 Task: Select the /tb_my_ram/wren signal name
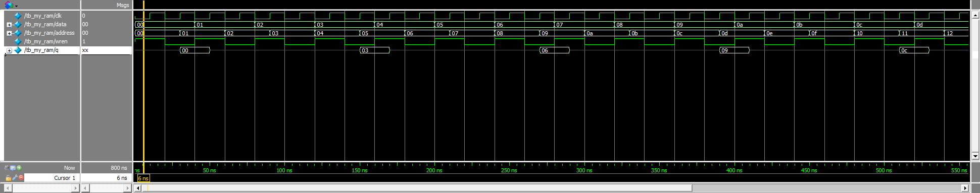[x=46, y=41]
